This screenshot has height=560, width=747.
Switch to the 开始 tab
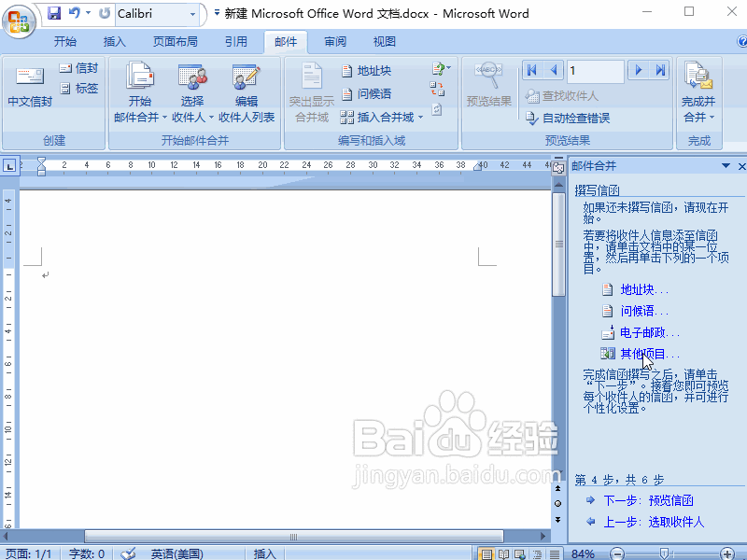click(64, 42)
